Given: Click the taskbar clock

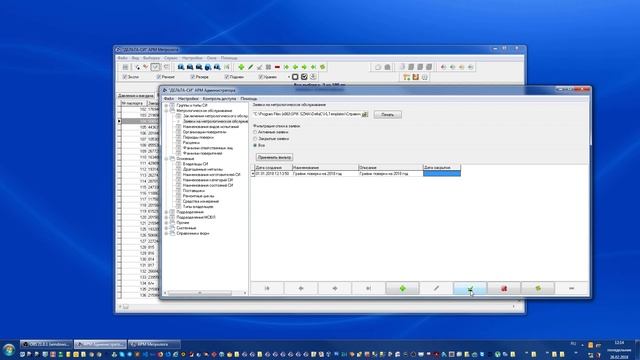Looking at the screenshot, I should [x=619, y=350].
